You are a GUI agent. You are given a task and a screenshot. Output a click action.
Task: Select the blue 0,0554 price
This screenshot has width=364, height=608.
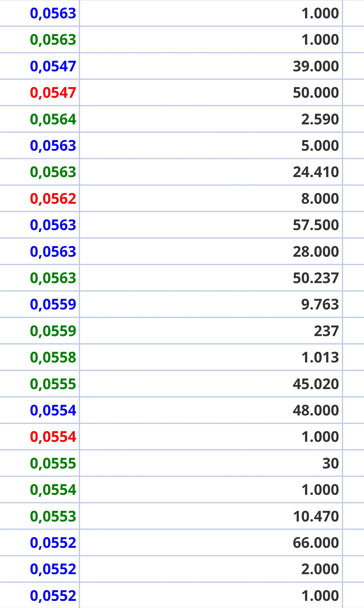click(x=53, y=410)
